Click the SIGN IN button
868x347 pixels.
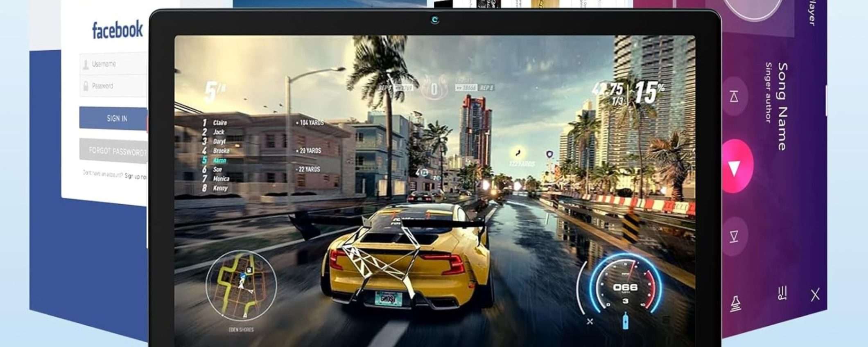pos(113,118)
